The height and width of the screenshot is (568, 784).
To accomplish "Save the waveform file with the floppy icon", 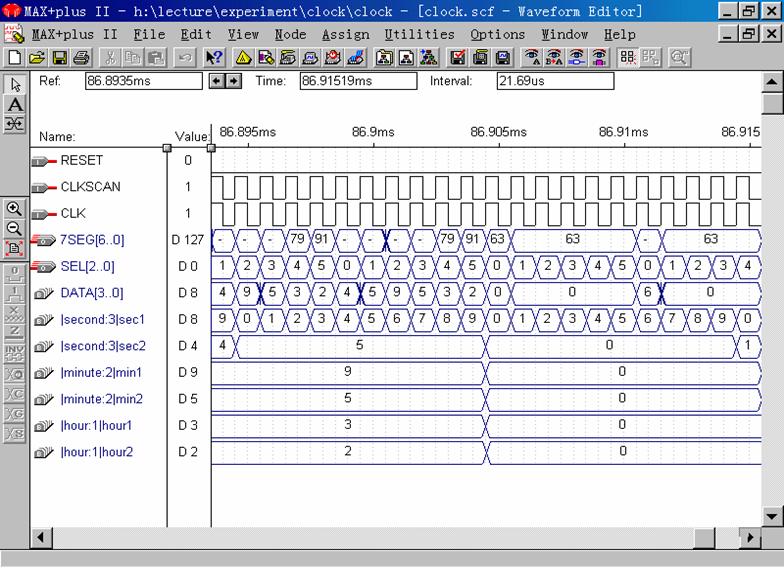I will pyautogui.click(x=60, y=58).
